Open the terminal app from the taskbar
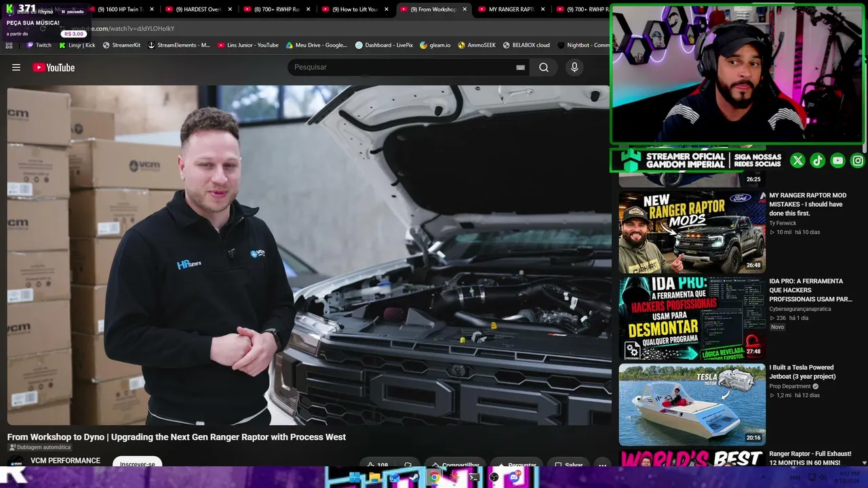Viewport: 868px width, 488px height. (x=474, y=477)
